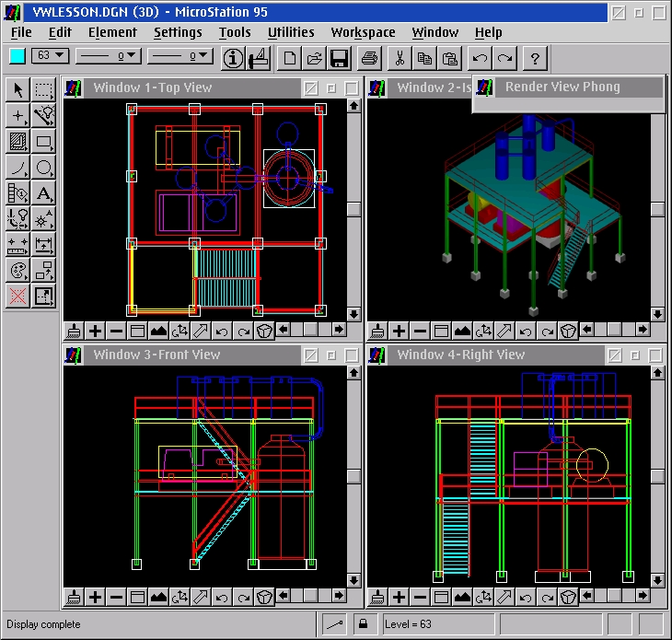Click the active color cyan swatch
Image resolution: width=672 pixels, height=640 pixels.
pyautogui.click(x=17, y=56)
